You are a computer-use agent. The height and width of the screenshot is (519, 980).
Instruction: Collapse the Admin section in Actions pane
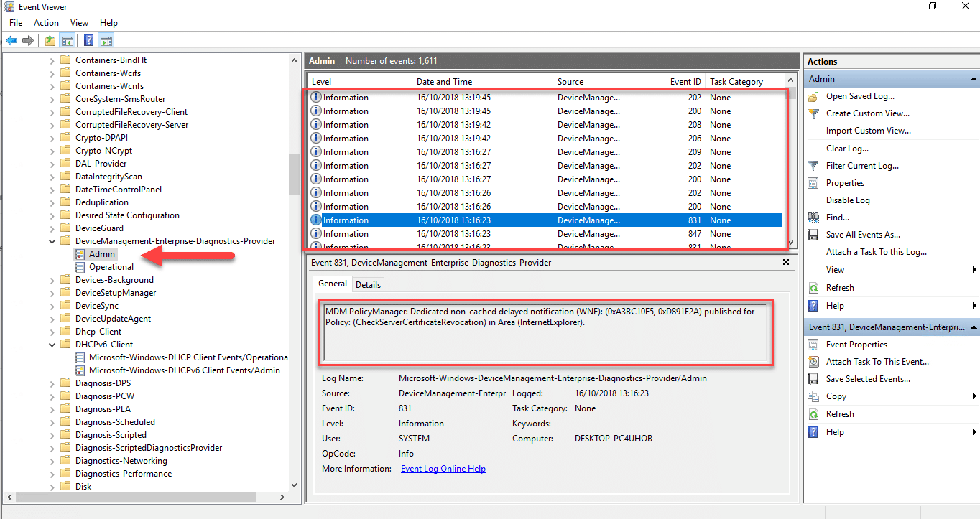[974, 79]
